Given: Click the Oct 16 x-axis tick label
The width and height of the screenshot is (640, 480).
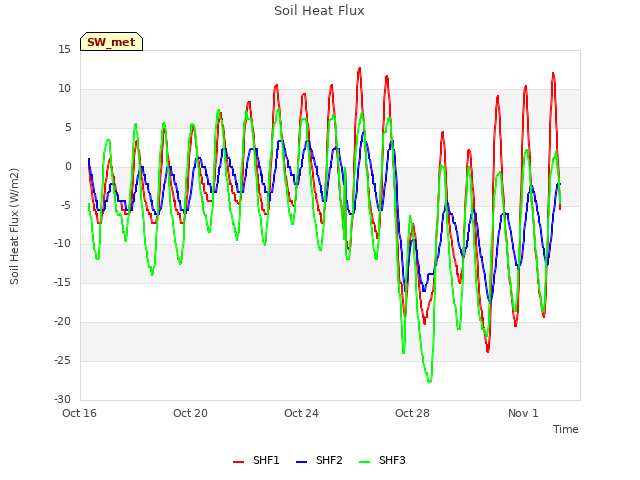Looking at the screenshot, I should (x=79, y=413).
